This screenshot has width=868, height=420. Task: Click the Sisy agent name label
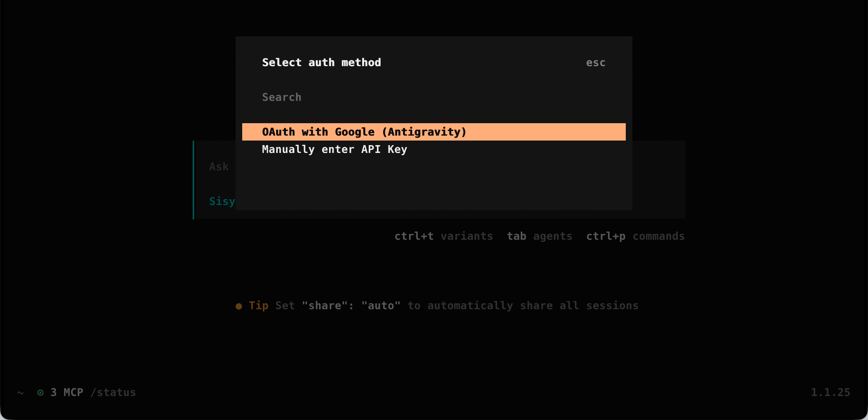point(222,201)
